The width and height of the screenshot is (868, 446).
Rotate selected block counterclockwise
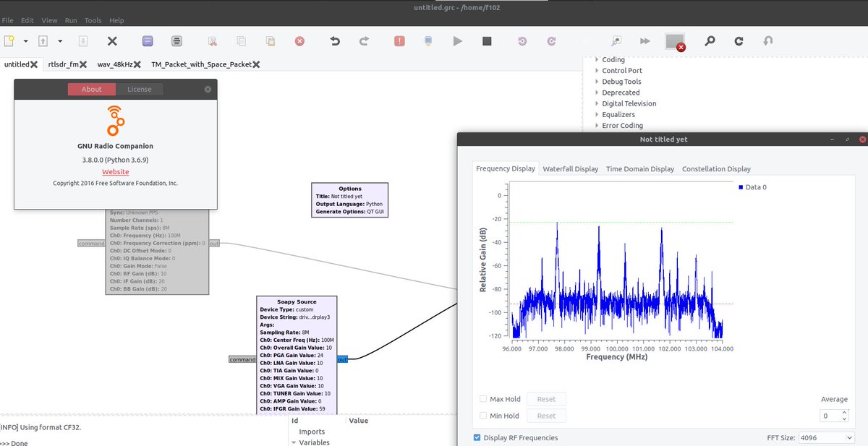pyautogui.click(x=522, y=41)
